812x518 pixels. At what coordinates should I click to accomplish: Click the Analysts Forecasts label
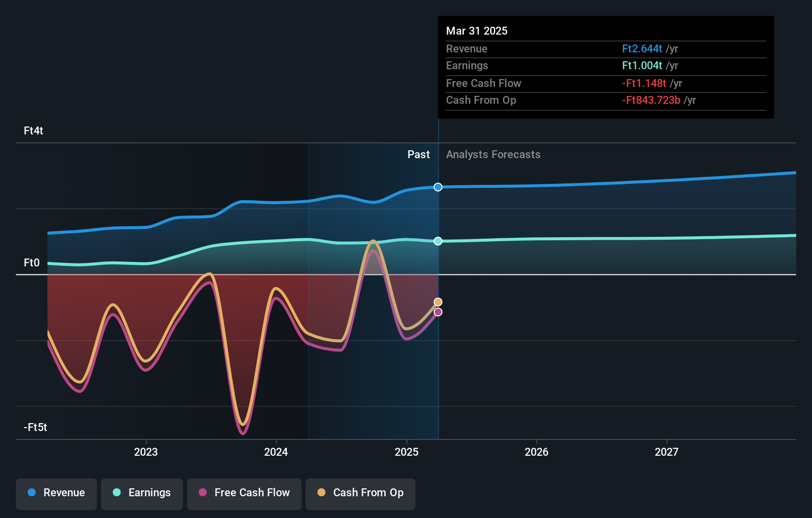point(493,154)
